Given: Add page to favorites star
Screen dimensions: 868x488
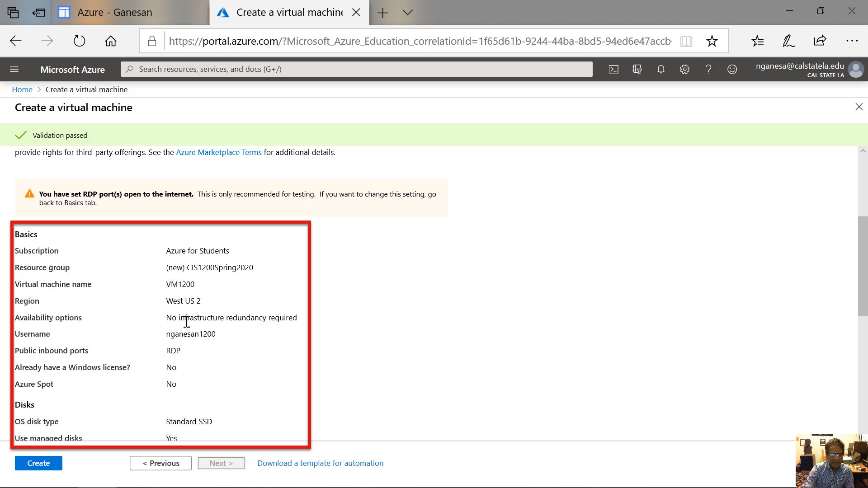Looking at the screenshot, I should tap(712, 41).
